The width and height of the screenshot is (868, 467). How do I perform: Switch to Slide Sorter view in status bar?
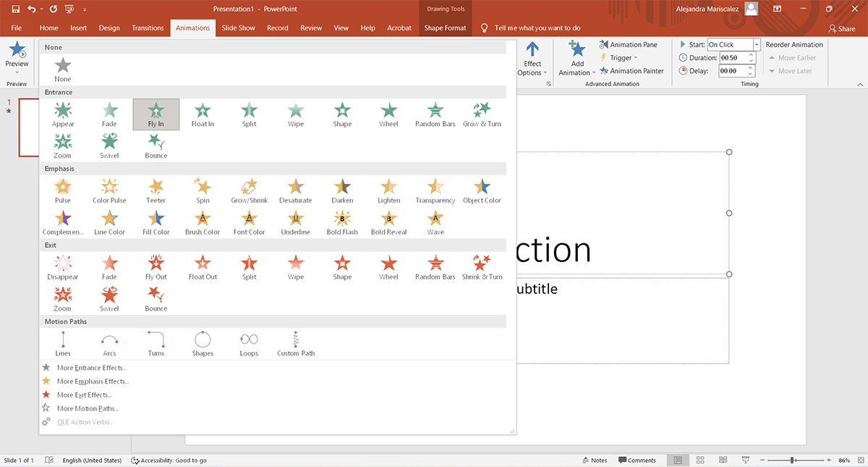(699, 460)
